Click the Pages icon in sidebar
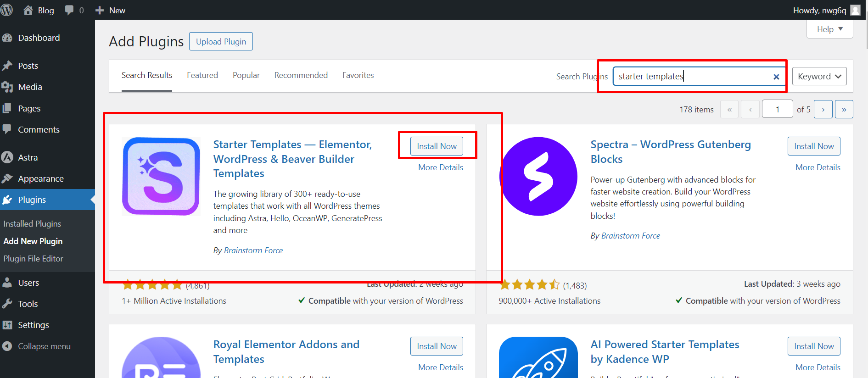868x378 pixels. (7, 108)
